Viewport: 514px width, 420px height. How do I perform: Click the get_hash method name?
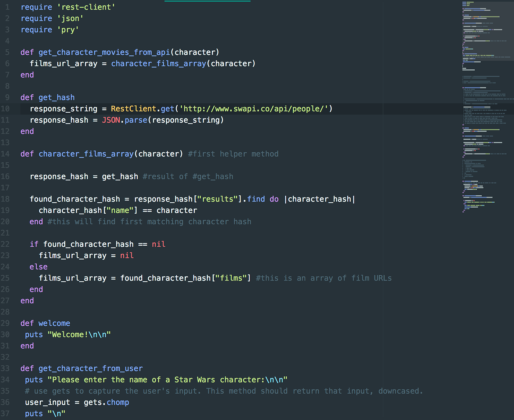click(56, 97)
